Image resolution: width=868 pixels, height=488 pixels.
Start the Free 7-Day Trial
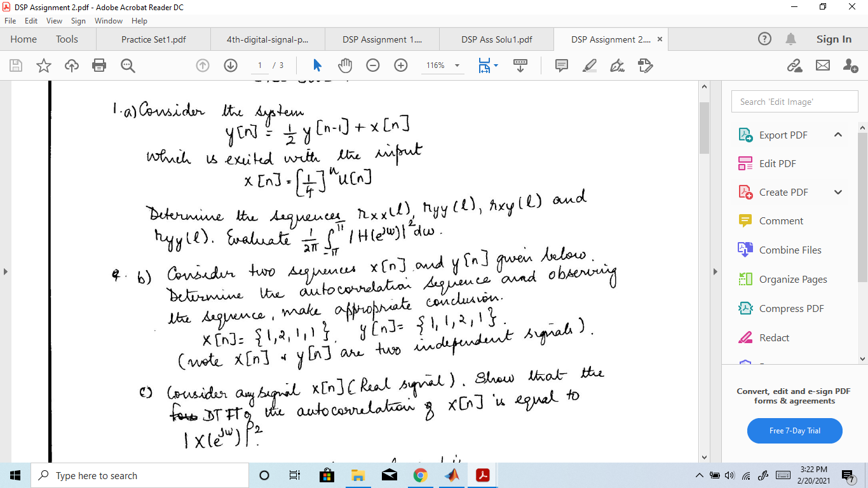click(794, 431)
